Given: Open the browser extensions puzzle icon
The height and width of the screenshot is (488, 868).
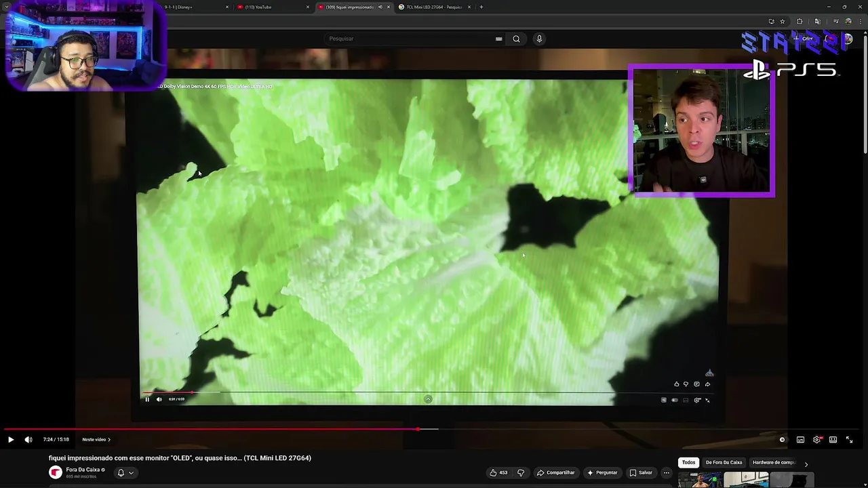Looking at the screenshot, I should click(800, 21).
